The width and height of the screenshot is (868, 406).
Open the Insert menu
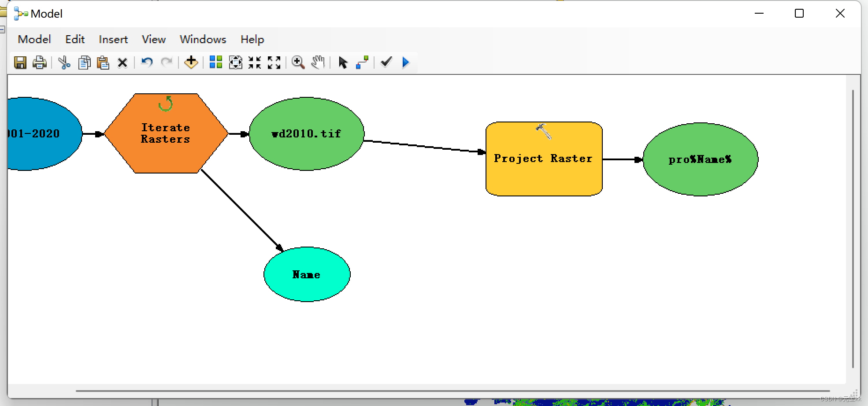(113, 39)
